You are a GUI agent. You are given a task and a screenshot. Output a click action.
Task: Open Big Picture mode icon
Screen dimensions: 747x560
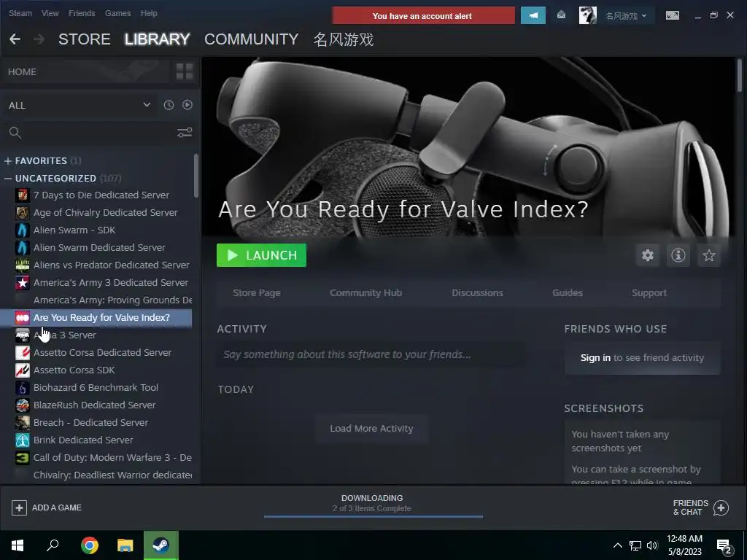672,16
